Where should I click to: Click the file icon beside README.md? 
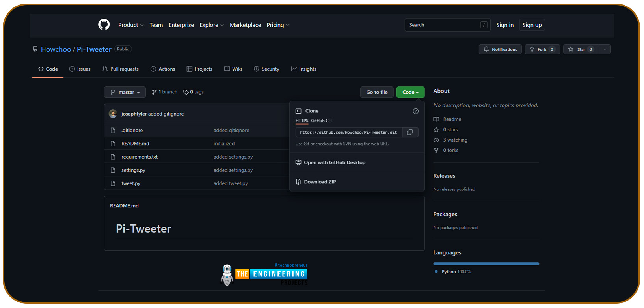113,144
